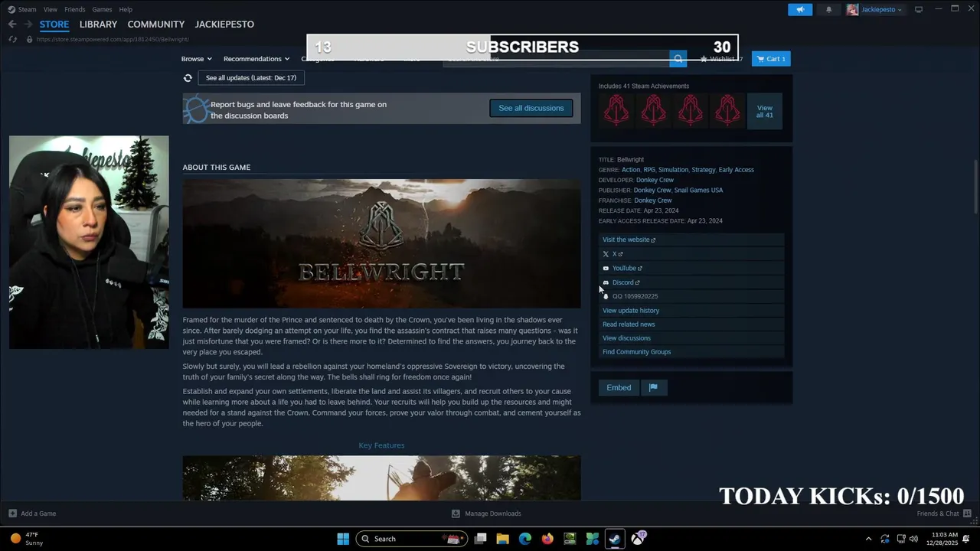Viewport: 980px width, 551px height.
Task: Click the announcements megaphone button
Action: [800, 9]
